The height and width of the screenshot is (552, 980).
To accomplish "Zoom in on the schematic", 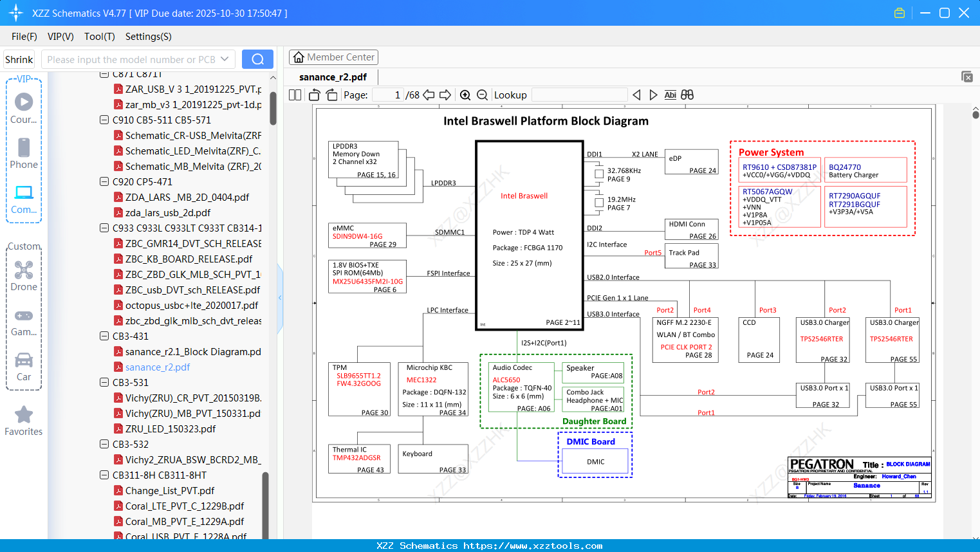I will tap(465, 95).
